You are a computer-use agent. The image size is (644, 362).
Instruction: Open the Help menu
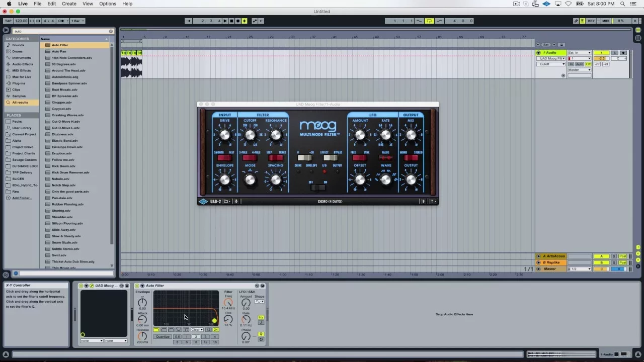click(x=127, y=4)
